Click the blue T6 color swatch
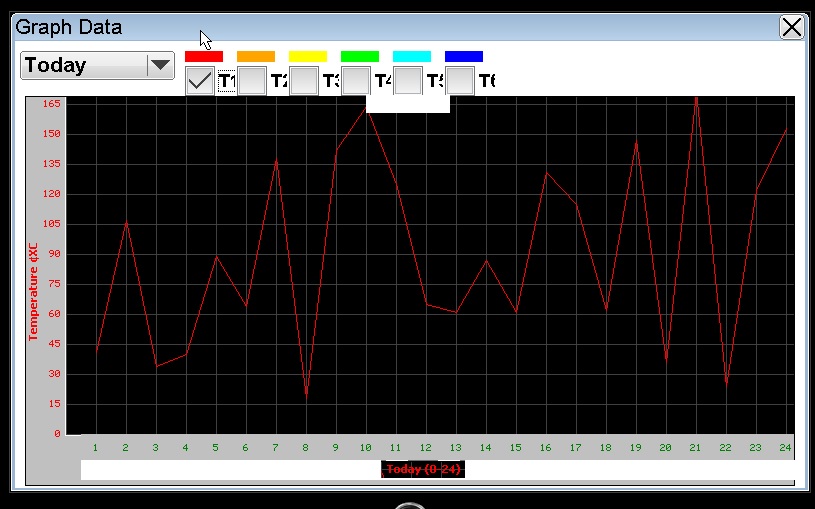Viewport: 815px width, 509px height. [x=464, y=56]
